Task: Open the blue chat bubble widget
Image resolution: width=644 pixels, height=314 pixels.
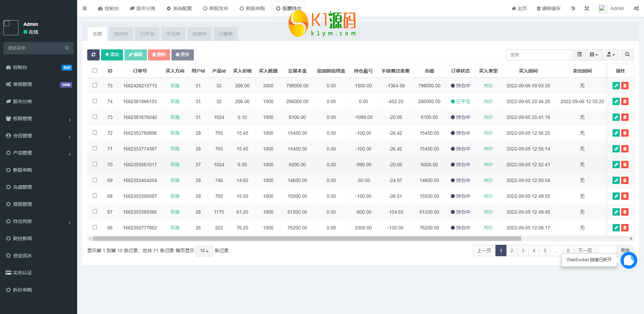Action: pos(629,260)
